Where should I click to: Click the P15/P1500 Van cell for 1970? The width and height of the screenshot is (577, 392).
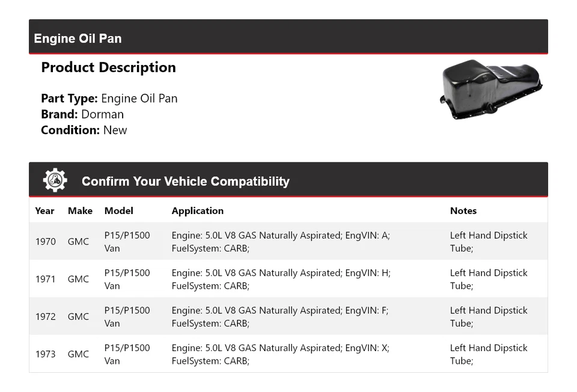coord(127,242)
